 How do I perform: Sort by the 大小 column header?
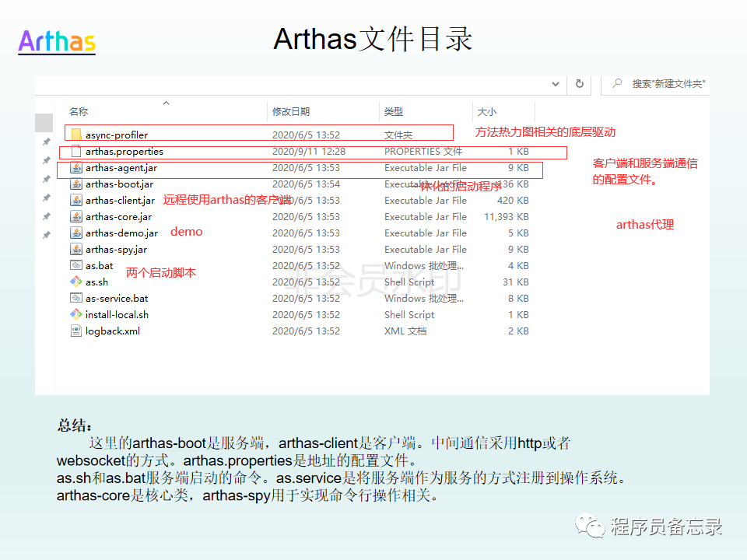click(x=487, y=111)
